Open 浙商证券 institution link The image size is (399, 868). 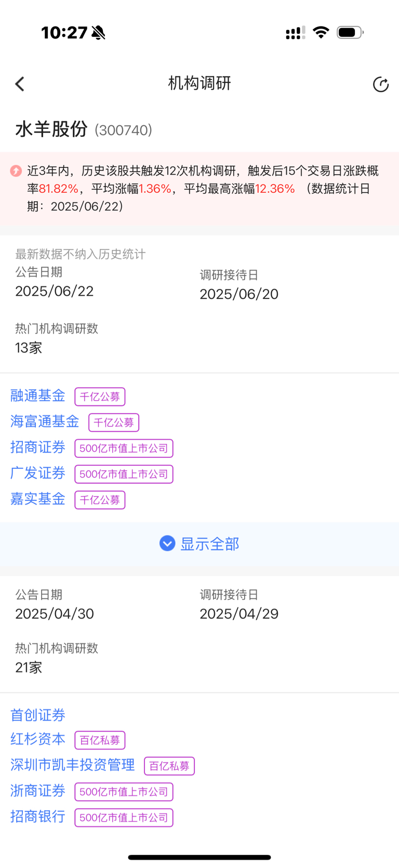coord(38,791)
